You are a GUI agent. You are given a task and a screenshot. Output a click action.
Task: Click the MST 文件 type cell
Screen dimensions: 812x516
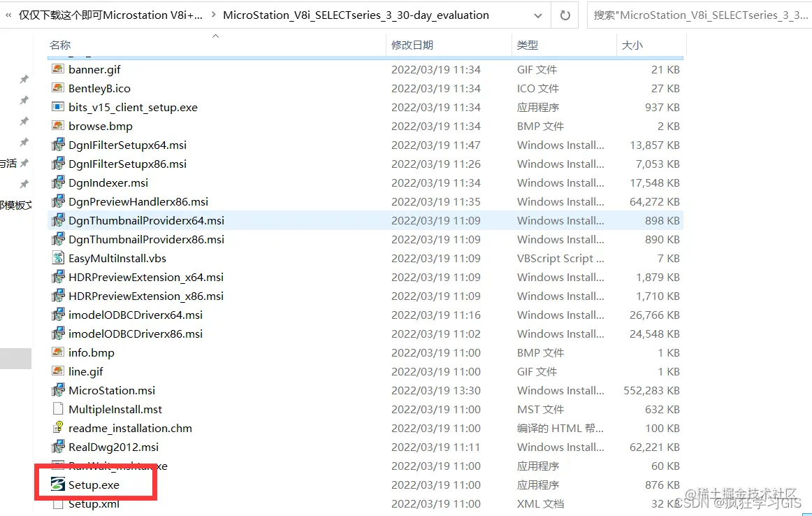(x=540, y=409)
